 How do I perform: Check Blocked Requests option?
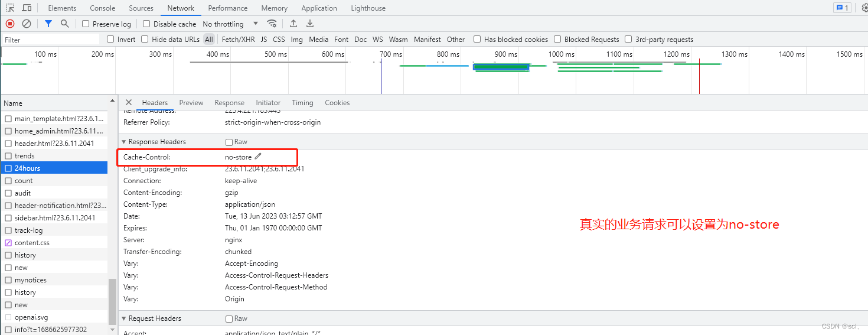tap(557, 39)
